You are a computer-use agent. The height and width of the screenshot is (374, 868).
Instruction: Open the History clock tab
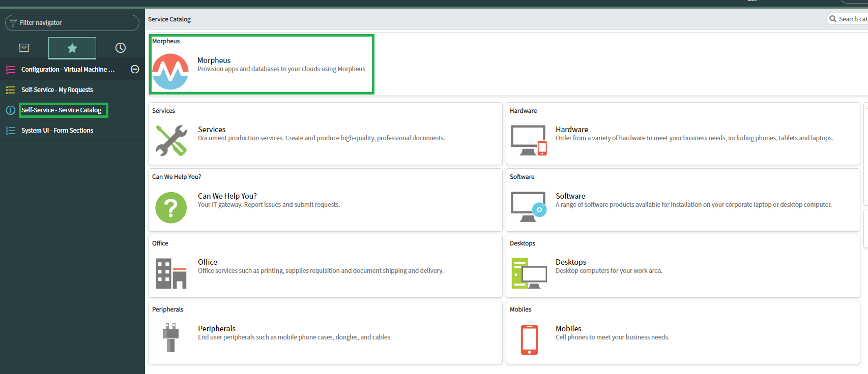[x=121, y=48]
